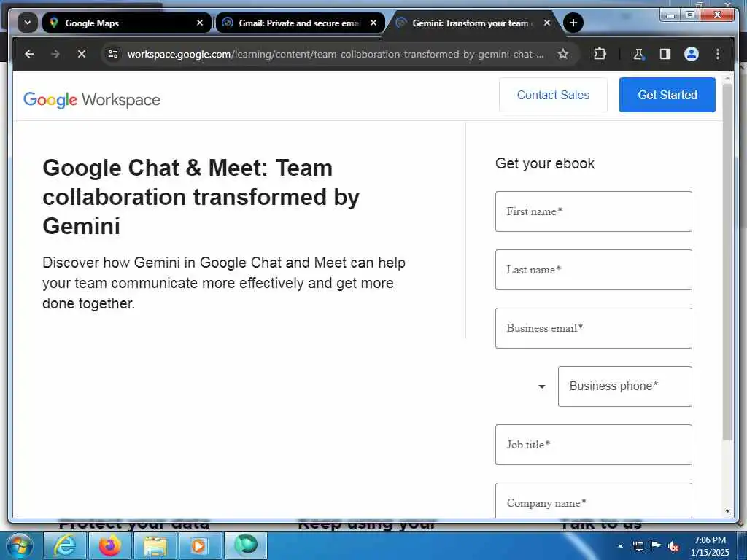Open the tab search dropdown

pos(28,23)
